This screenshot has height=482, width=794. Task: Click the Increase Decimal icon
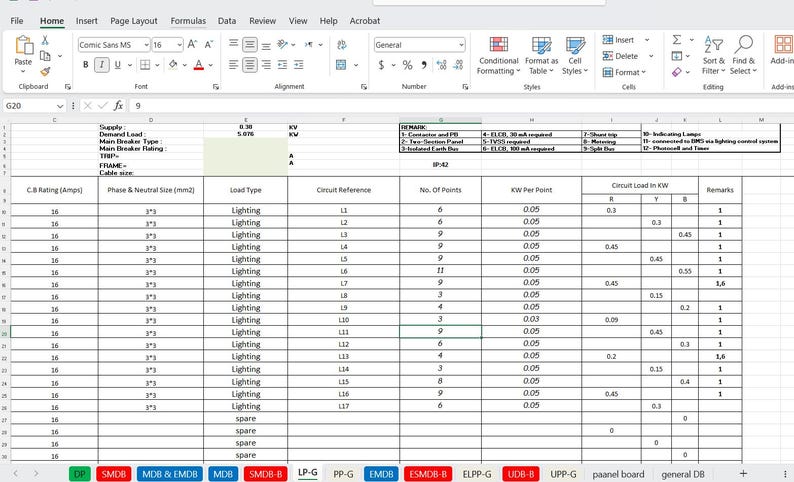click(x=442, y=65)
